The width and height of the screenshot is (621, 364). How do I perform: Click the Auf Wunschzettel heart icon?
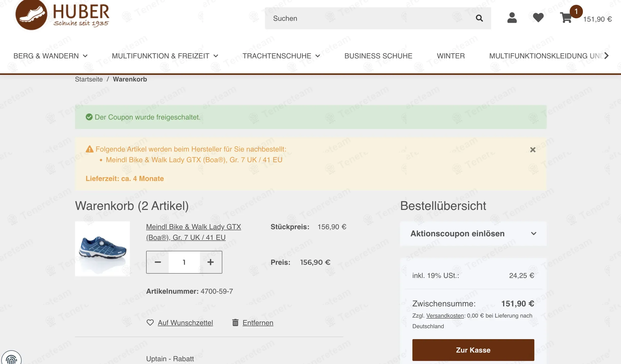tap(150, 323)
